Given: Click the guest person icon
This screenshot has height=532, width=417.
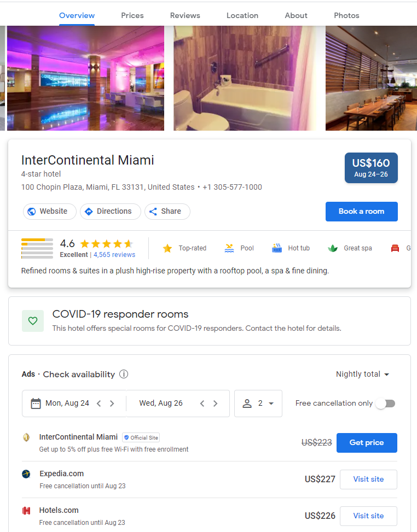Looking at the screenshot, I should click(247, 404).
